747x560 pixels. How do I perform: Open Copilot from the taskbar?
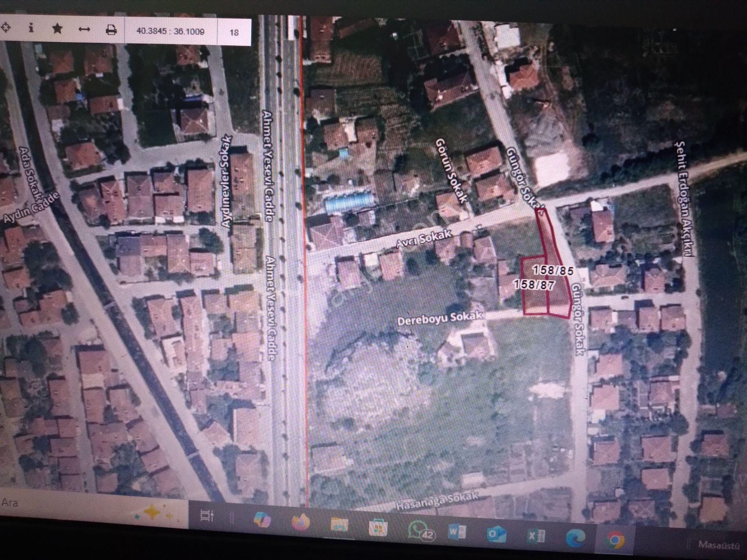262,519
